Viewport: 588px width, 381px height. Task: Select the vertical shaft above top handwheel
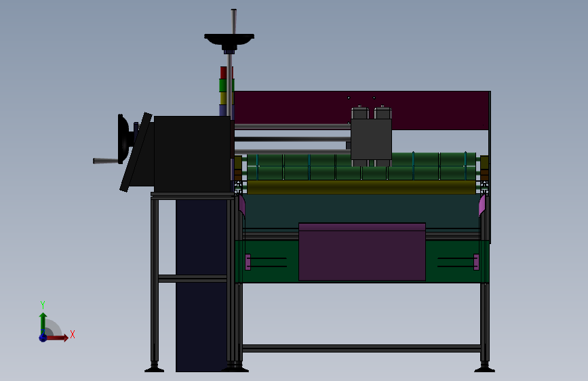coord(233,22)
